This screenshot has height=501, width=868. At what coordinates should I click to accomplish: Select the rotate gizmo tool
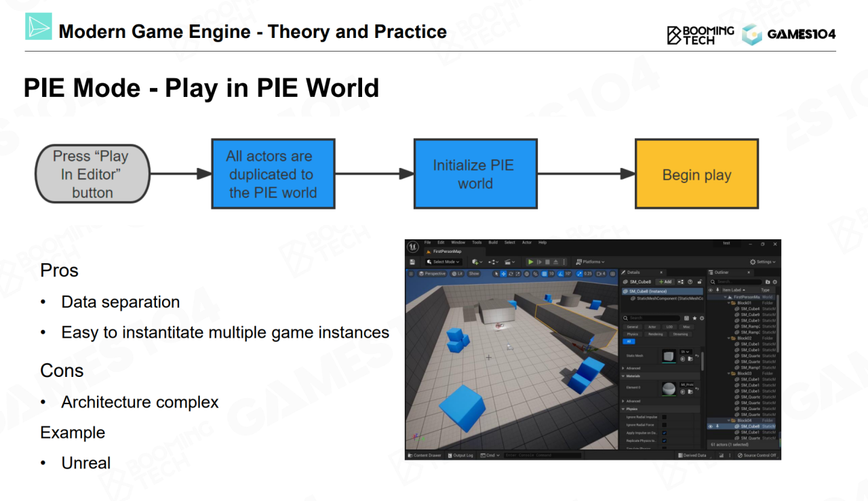click(x=511, y=274)
